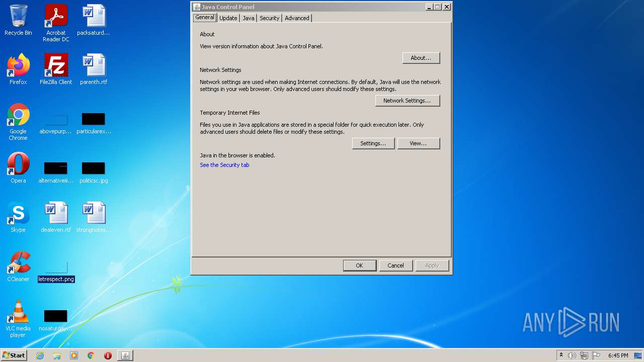This screenshot has width=644, height=362.
Task: Open Internet Explorer from the taskbar
Action: tap(40, 355)
